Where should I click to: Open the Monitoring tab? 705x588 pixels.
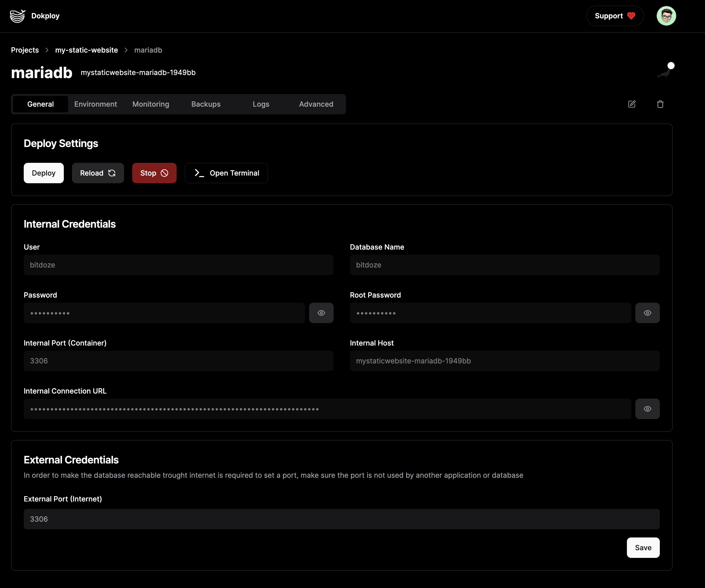pos(151,104)
